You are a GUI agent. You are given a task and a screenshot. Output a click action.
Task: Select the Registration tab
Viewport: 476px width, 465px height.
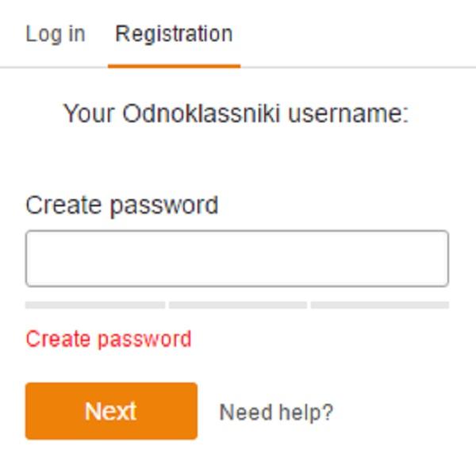click(x=174, y=34)
